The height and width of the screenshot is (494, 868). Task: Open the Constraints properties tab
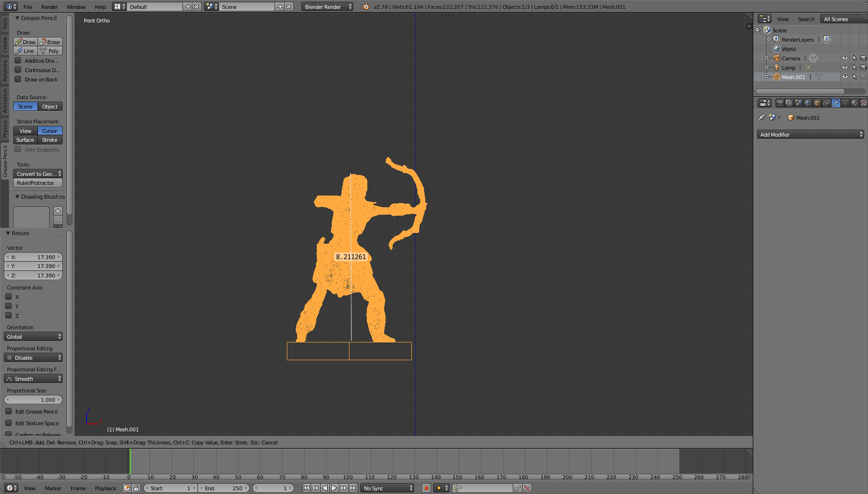(826, 103)
